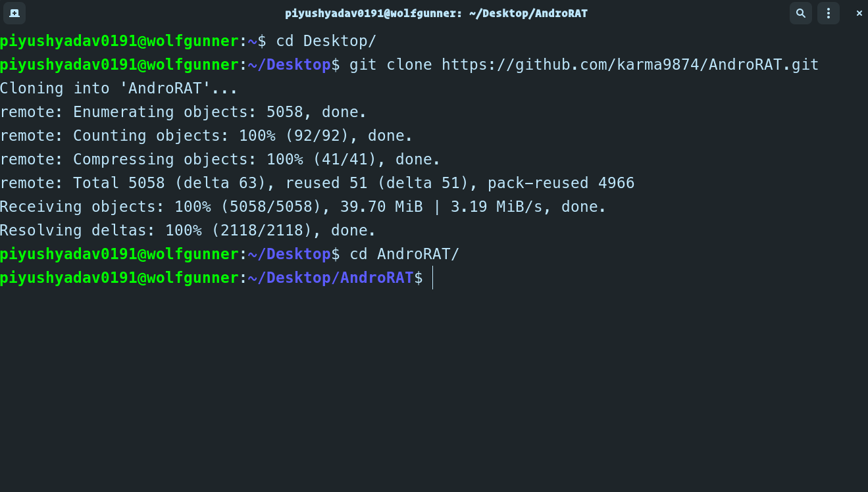Screen dimensions: 868x492
Task: Close the terminal window
Action: point(859,12)
